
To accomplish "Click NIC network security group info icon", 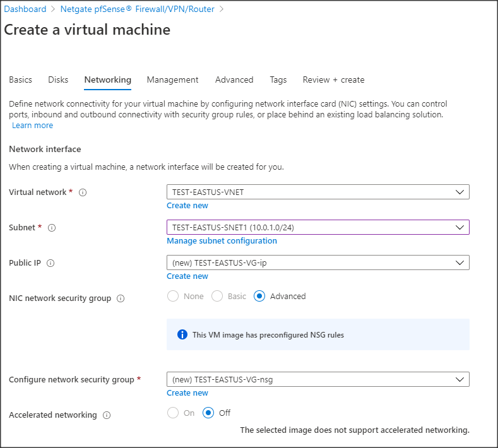I will [x=121, y=298].
